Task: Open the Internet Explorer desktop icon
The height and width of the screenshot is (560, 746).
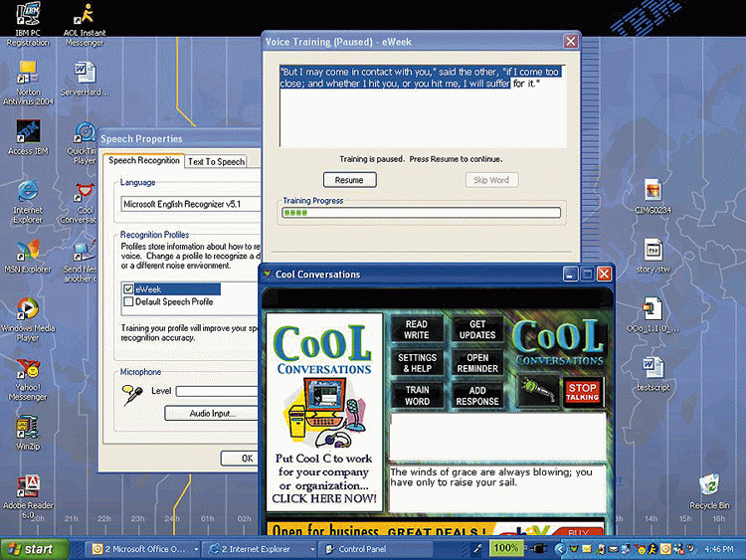Action: [28, 201]
